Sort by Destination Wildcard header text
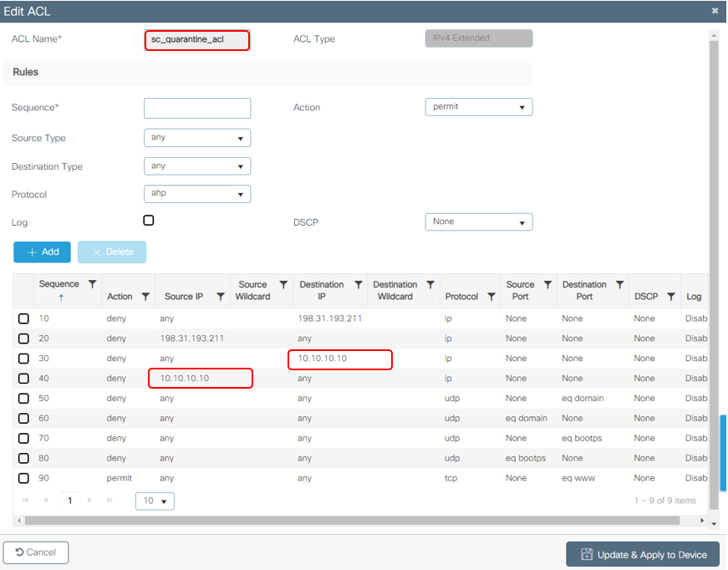The image size is (728, 570). pyautogui.click(x=395, y=291)
